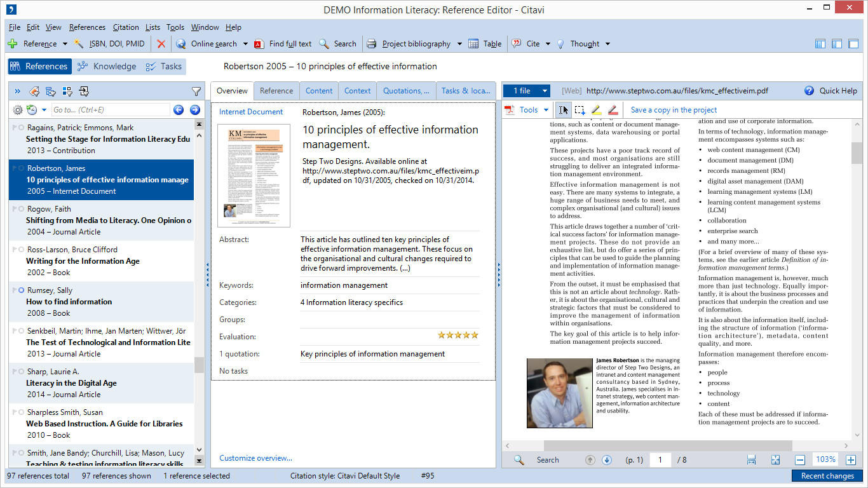Toggle the read-status circle for Rumsey, Sally
The height and width of the screenshot is (488, 868).
click(x=22, y=290)
